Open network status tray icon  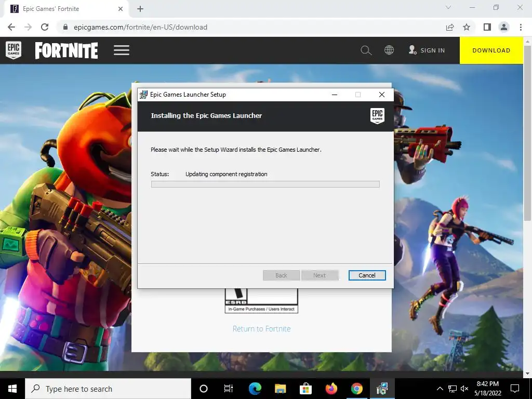(x=453, y=389)
